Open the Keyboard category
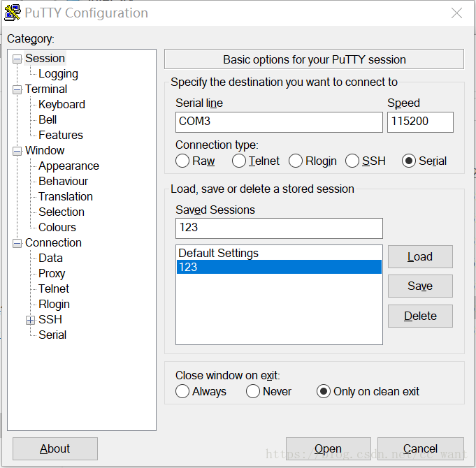Image resolution: width=476 pixels, height=468 pixels. pos(62,104)
